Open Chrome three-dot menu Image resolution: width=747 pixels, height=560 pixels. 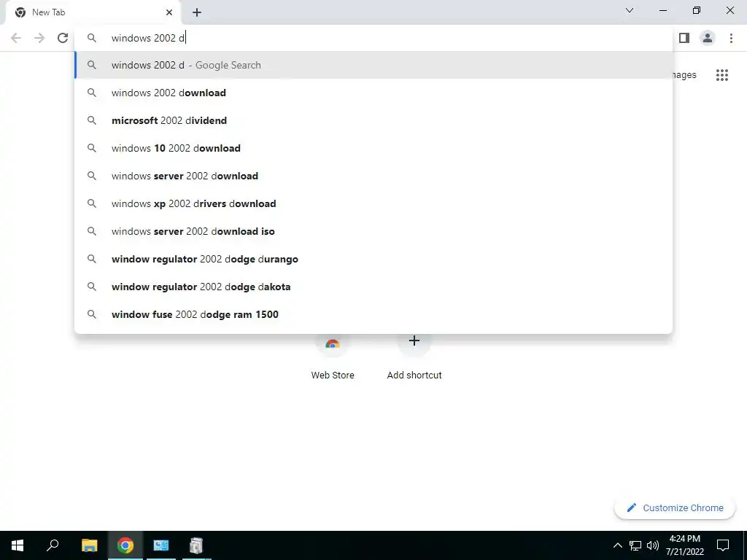pyautogui.click(x=731, y=38)
